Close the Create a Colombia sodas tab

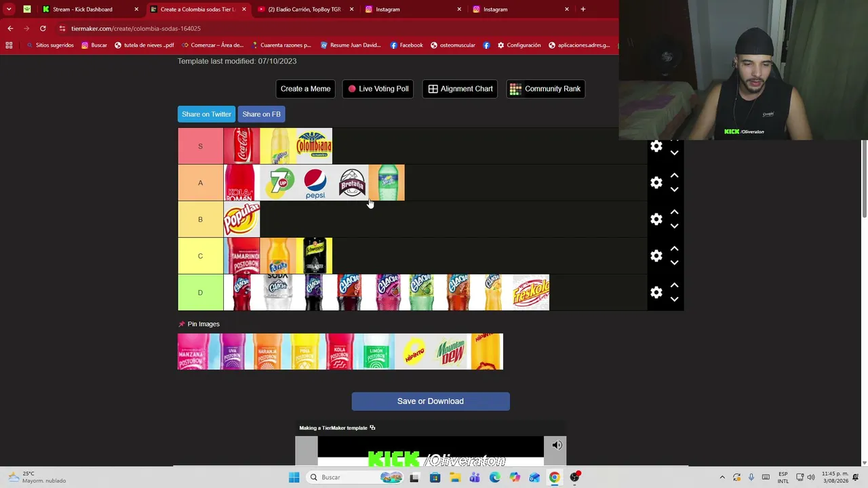tap(244, 9)
